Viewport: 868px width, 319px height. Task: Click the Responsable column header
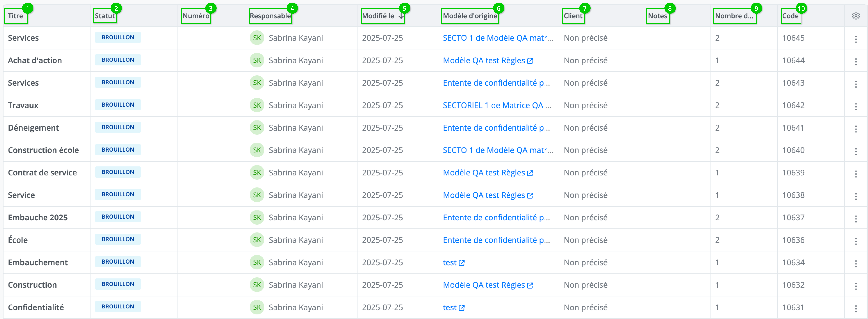pos(270,16)
